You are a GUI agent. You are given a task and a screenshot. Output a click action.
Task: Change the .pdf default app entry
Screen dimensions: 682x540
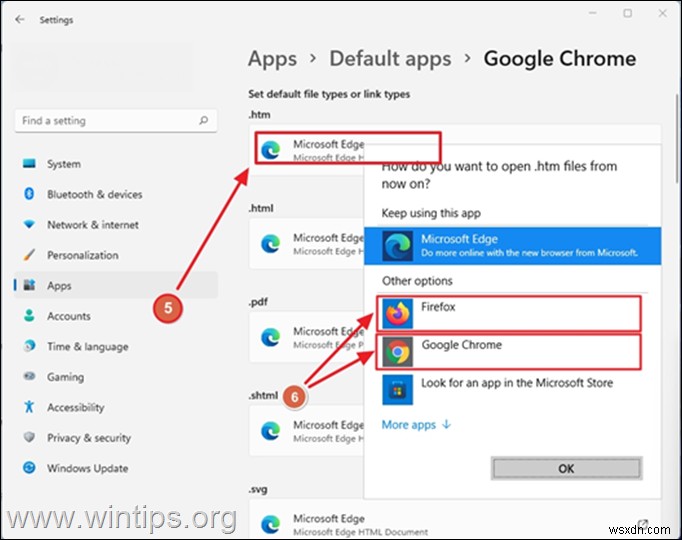pos(307,337)
